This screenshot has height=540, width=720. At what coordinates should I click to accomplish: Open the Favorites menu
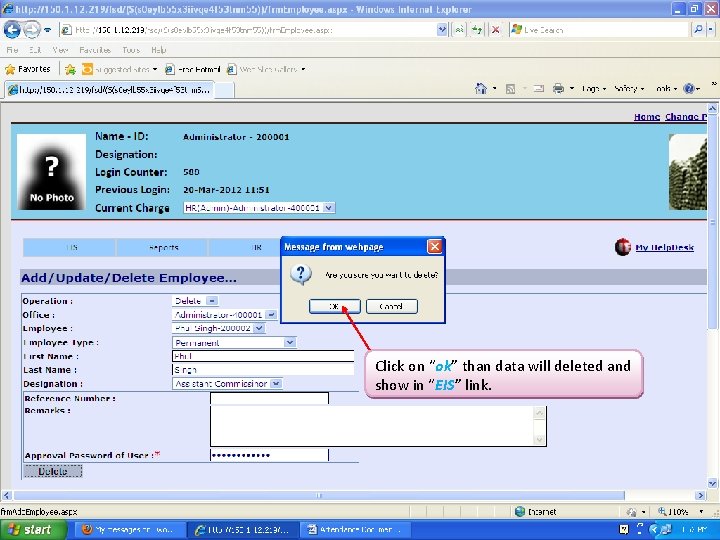click(x=95, y=50)
